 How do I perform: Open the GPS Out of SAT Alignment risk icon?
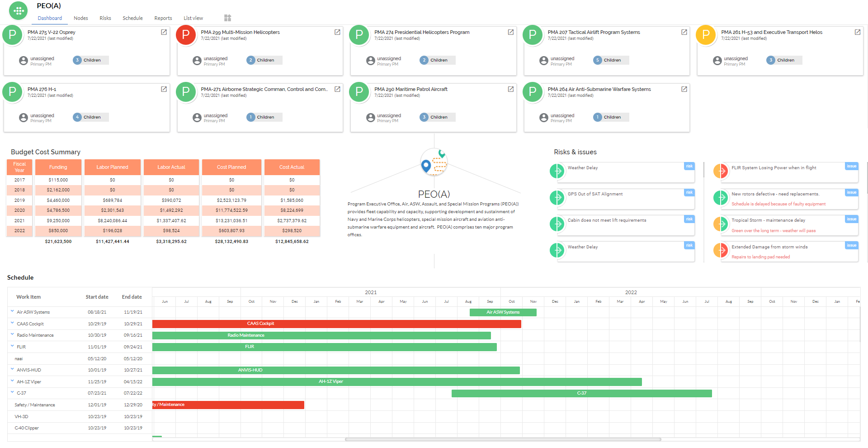point(557,198)
